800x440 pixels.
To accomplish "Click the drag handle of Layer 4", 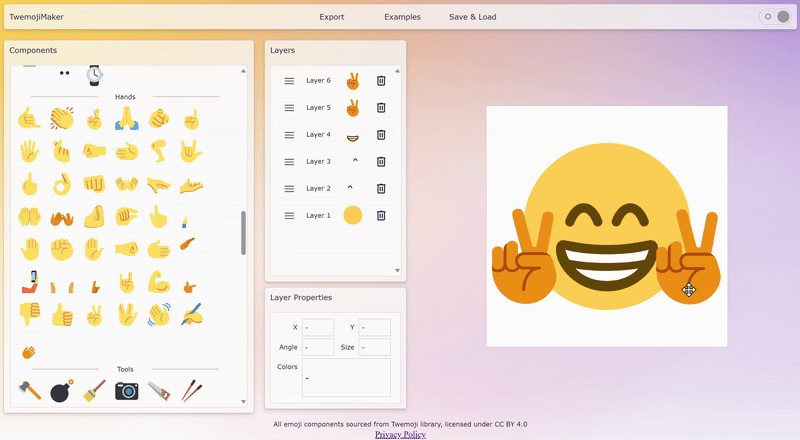I will 289,134.
